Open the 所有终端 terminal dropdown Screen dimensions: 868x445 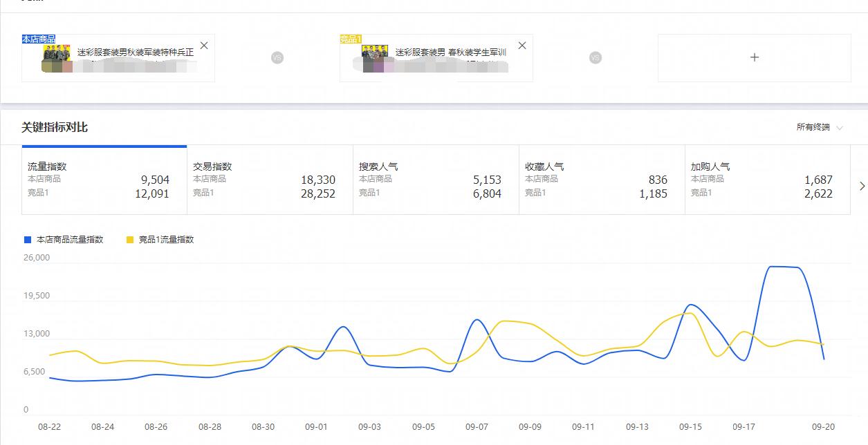[x=820, y=127]
